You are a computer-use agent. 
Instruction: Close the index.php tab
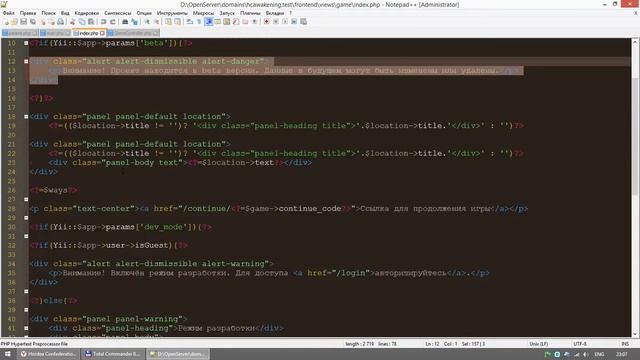tap(102, 33)
